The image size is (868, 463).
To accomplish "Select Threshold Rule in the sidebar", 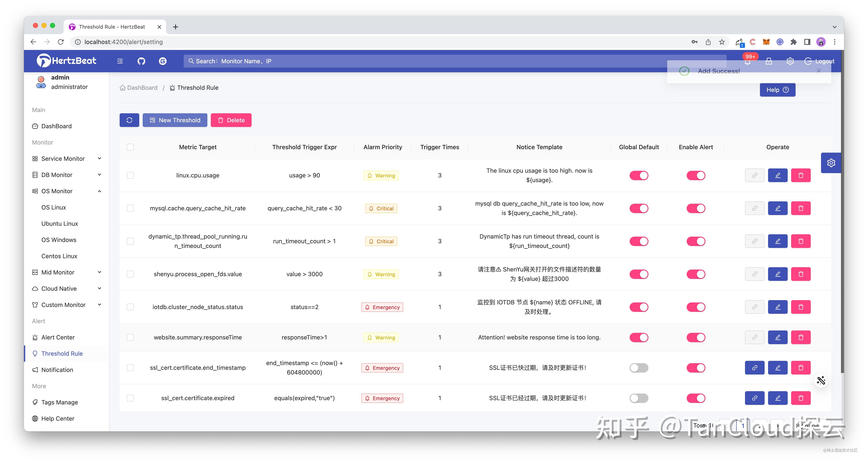I will pos(62,353).
